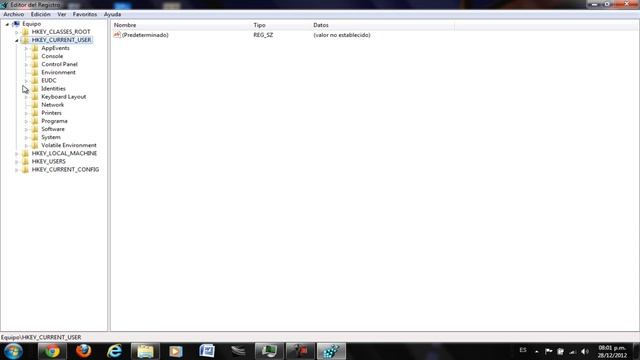Screen dimensions: 640x360
Task: Open the Favoritos menu
Action: [85, 14]
